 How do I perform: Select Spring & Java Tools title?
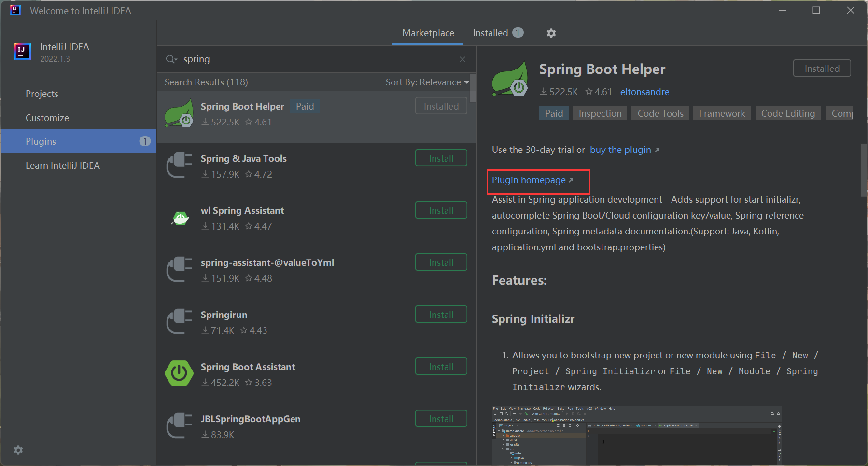coord(244,158)
